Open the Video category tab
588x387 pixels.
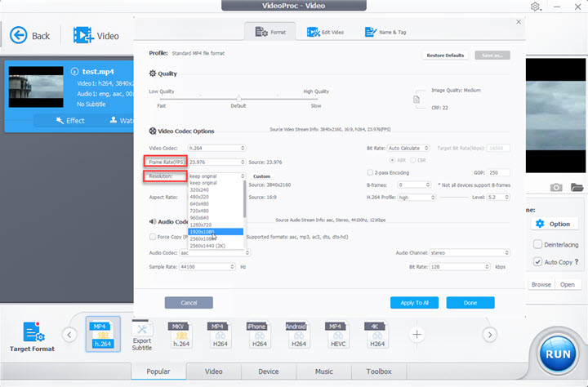coord(214,371)
